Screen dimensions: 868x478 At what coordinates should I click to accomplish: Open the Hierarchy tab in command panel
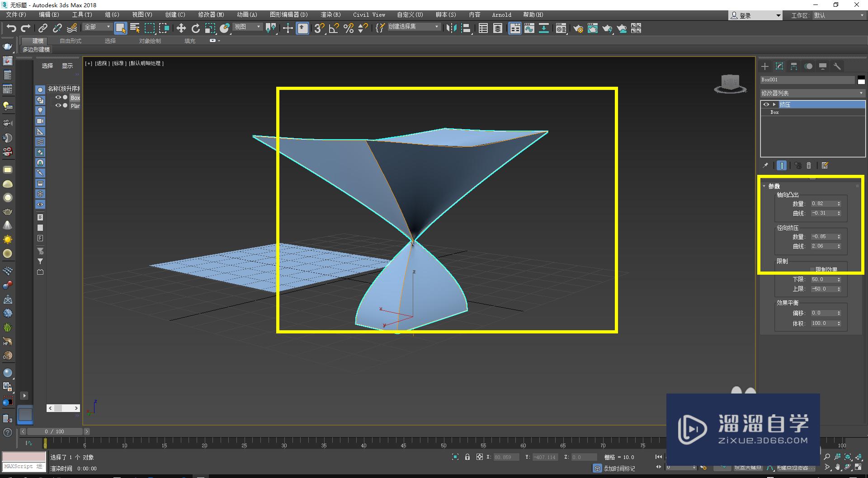coord(794,66)
